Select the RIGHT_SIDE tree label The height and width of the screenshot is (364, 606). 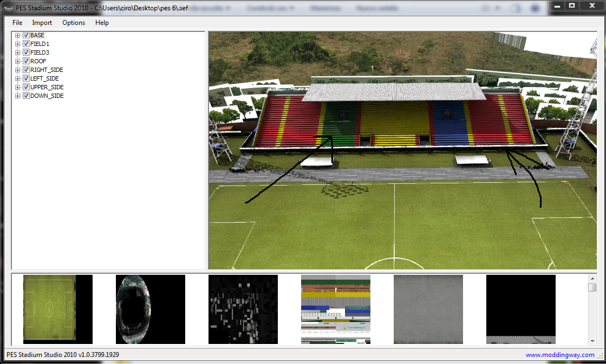coord(47,70)
